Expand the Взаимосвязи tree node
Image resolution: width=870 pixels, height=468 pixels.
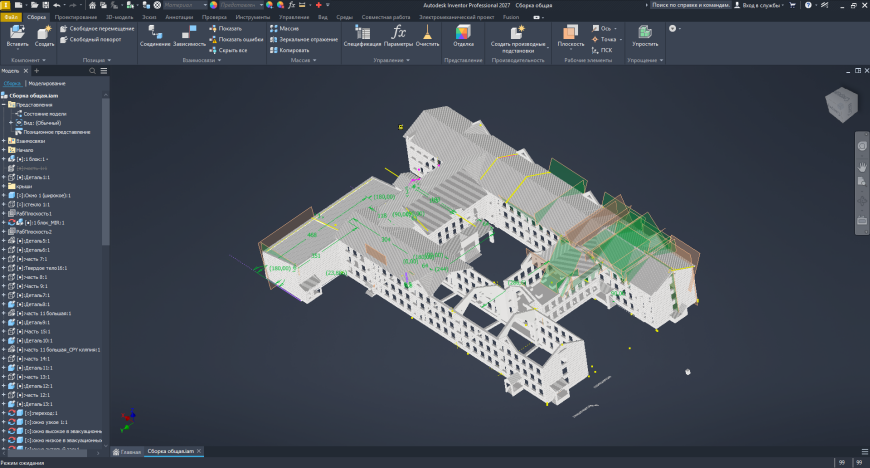(4, 141)
